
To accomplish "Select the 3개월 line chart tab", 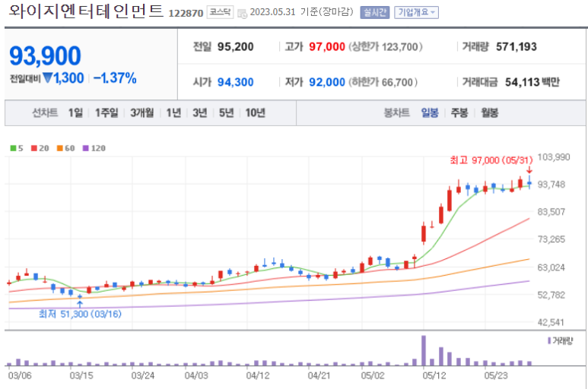I will [x=141, y=112].
